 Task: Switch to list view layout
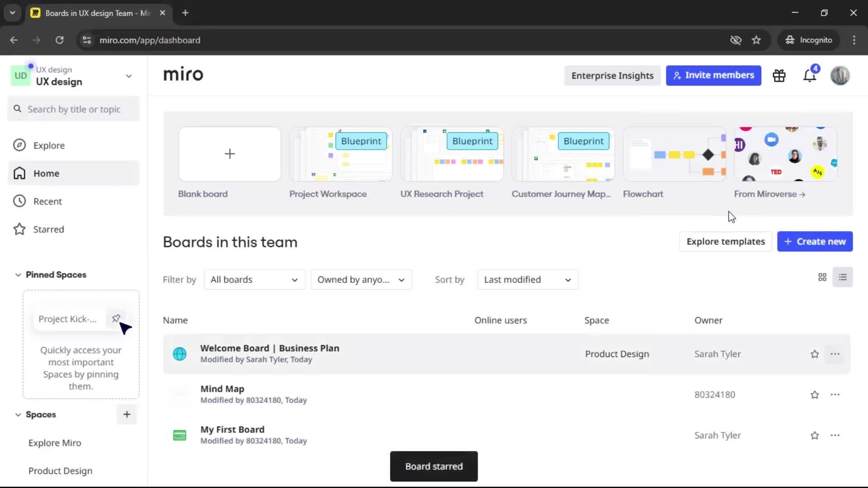pyautogui.click(x=843, y=277)
